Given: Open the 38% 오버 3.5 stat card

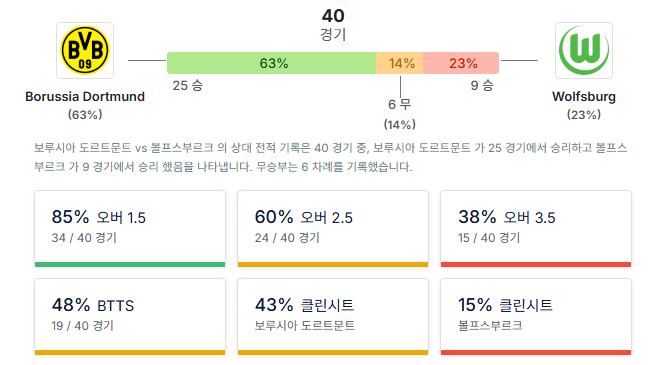Looking at the screenshot, I should tap(536, 229).
